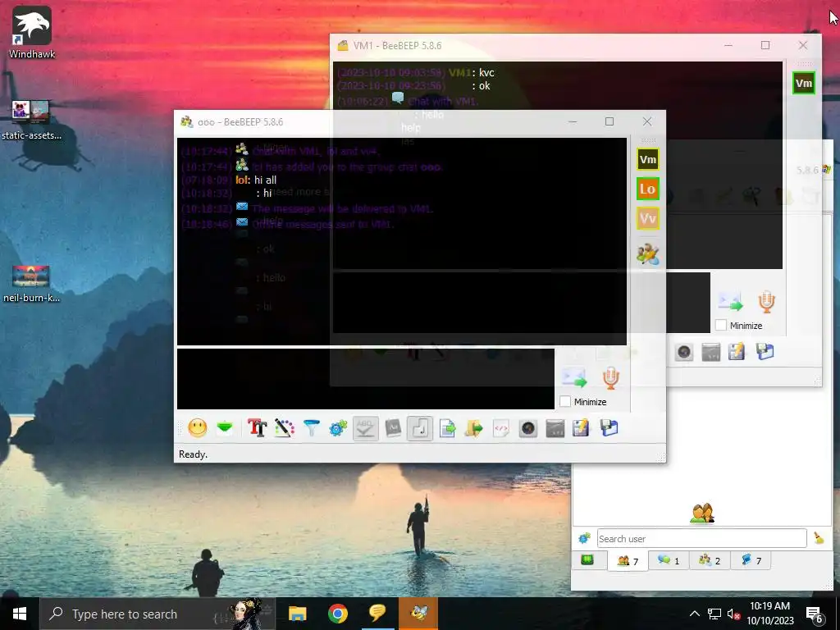Open the Windows Start menu
The height and width of the screenshot is (630, 840).
(20, 614)
